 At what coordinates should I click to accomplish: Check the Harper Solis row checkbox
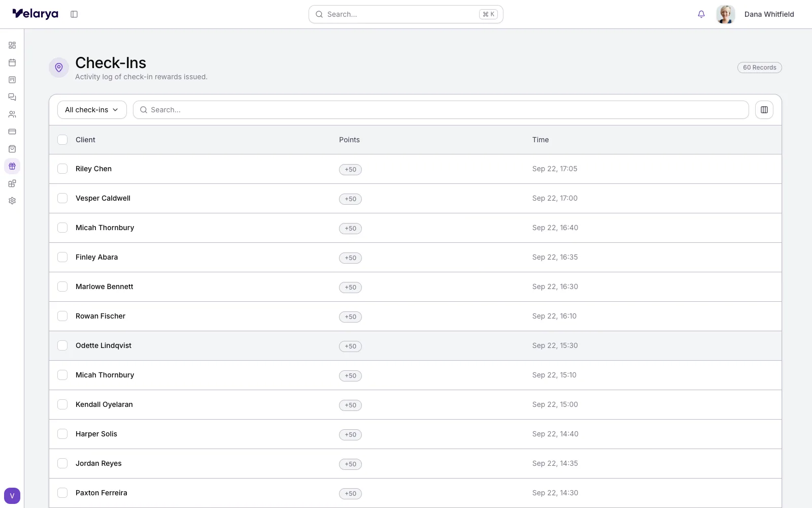coord(62,434)
